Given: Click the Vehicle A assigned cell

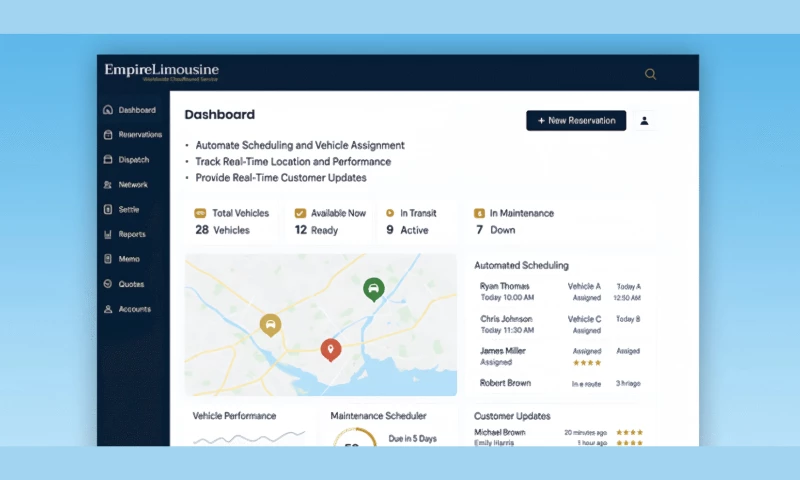Looking at the screenshot, I should (584, 292).
